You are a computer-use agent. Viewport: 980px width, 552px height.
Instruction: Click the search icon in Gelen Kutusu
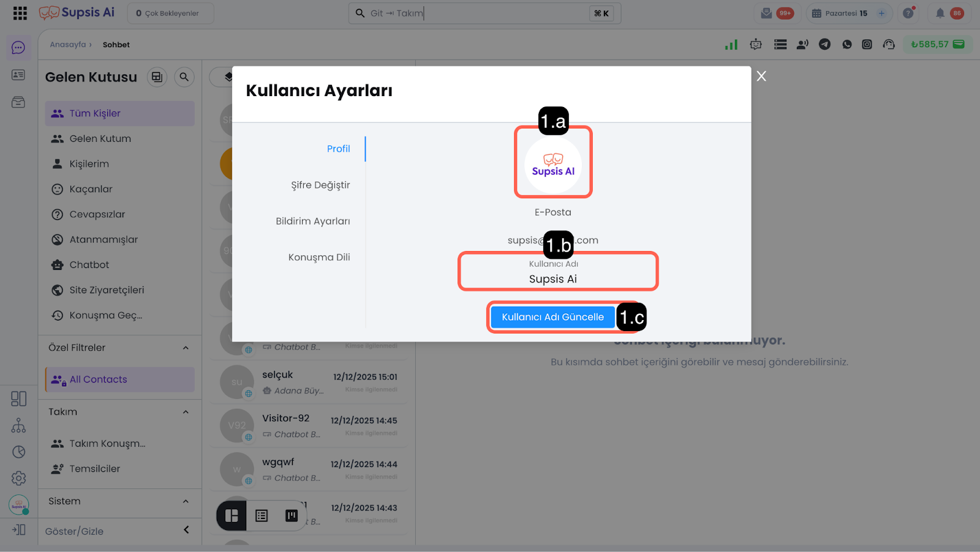pyautogui.click(x=184, y=77)
